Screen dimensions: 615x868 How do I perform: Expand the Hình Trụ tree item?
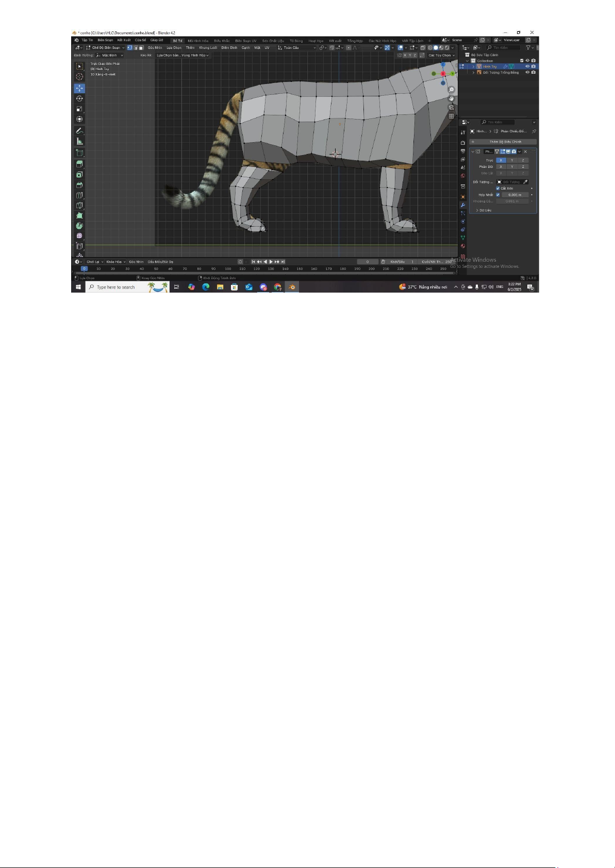474,66
